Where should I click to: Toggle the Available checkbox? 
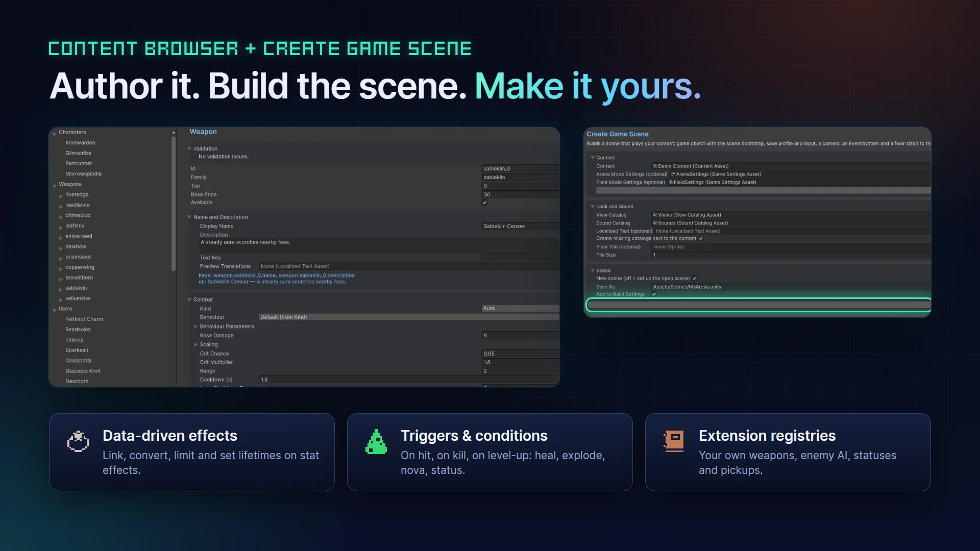pos(485,203)
